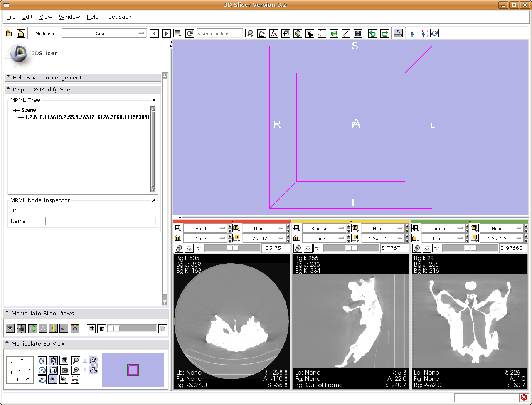The image size is (532, 405).
Task: Toggle Coronal slice visibility in 3D
Action: coord(427,248)
